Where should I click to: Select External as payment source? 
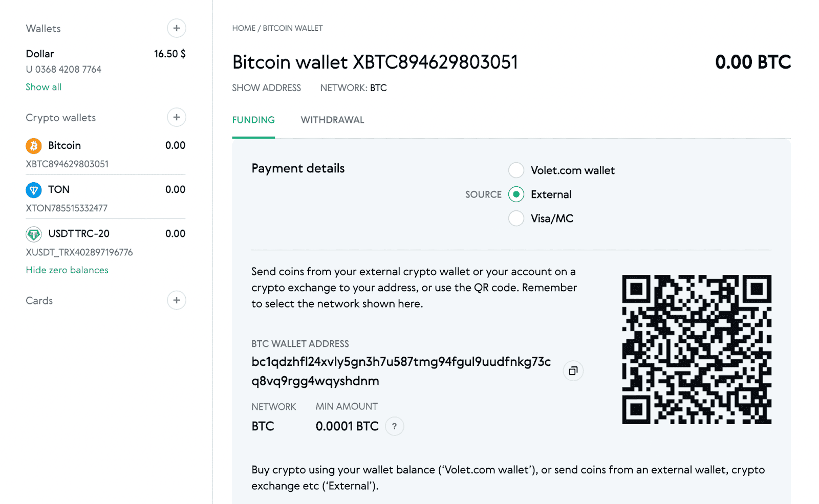(516, 194)
